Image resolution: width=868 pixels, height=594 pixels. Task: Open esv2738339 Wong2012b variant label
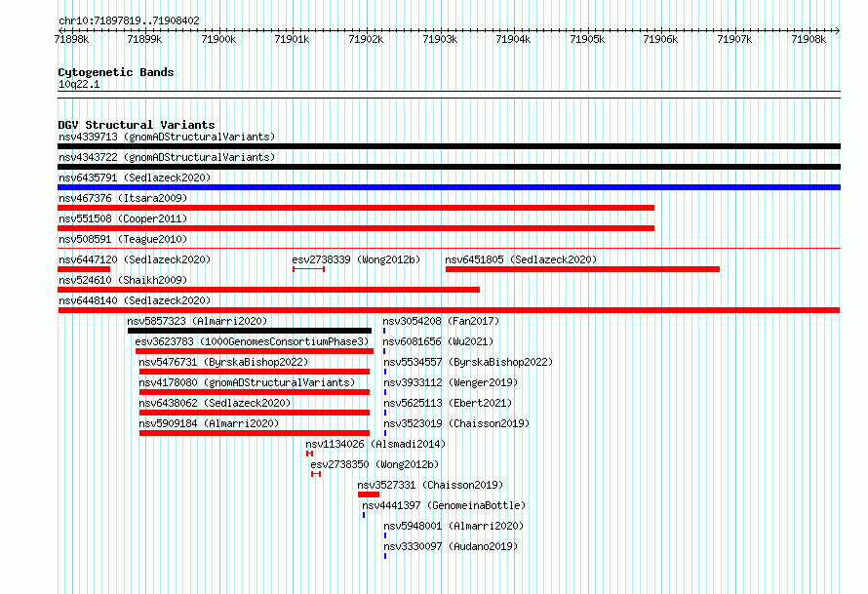(356, 259)
